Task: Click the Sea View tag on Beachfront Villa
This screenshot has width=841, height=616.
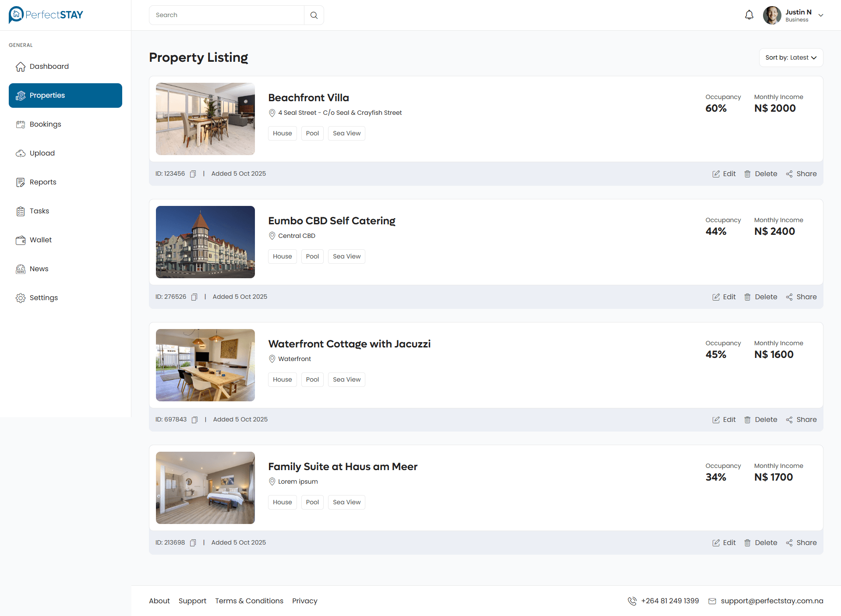Action: (346, 134)
